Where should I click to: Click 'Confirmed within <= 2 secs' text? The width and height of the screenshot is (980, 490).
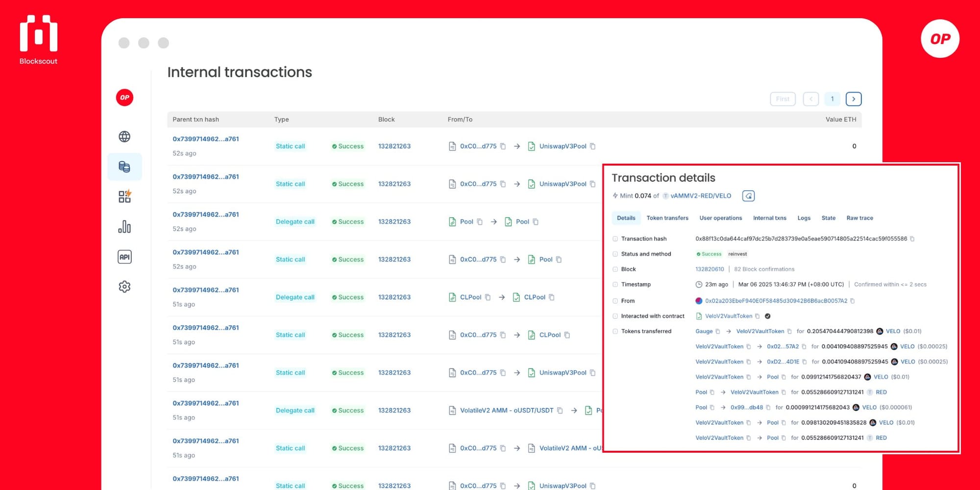point(890,284)
